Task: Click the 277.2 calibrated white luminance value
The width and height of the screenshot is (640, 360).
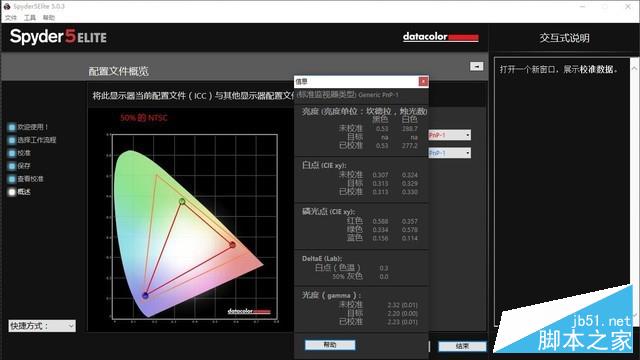Action: (x=410, y=146)
